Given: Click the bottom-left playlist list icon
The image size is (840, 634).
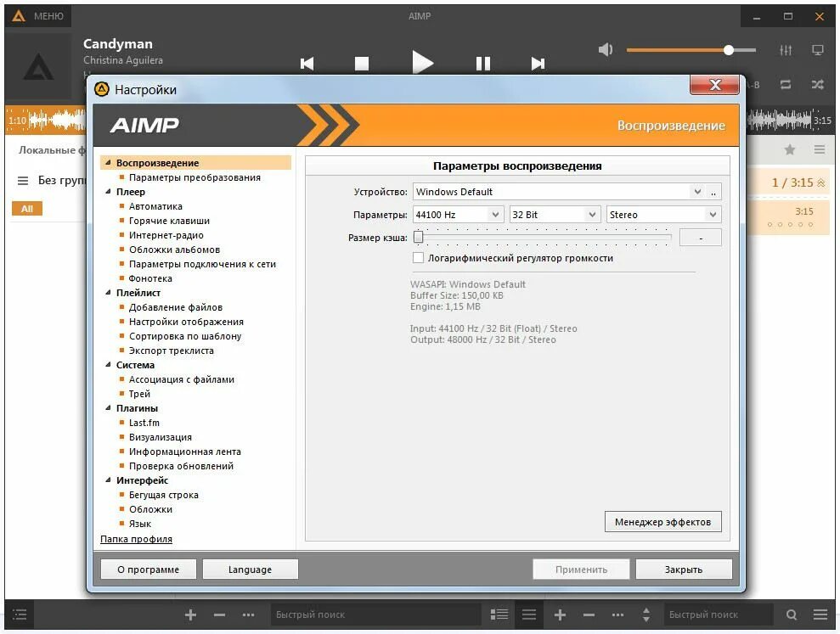Looking at the screenshot, I should 20,614.
